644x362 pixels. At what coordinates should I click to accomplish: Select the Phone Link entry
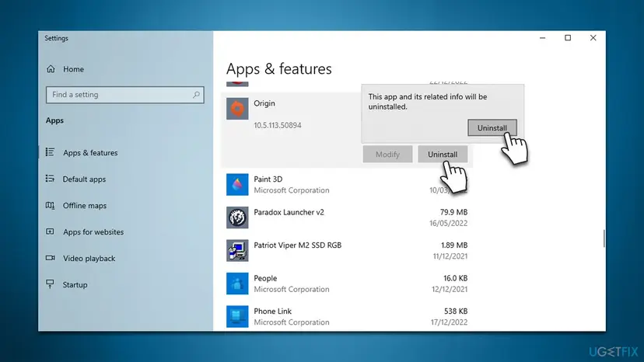pyautogui.click(x=347, y=316)
